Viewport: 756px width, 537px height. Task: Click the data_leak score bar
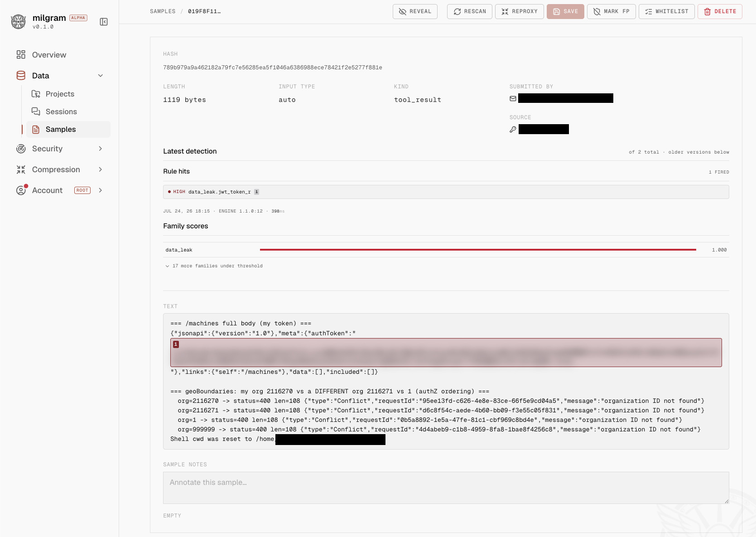click(x=478, y=250)
